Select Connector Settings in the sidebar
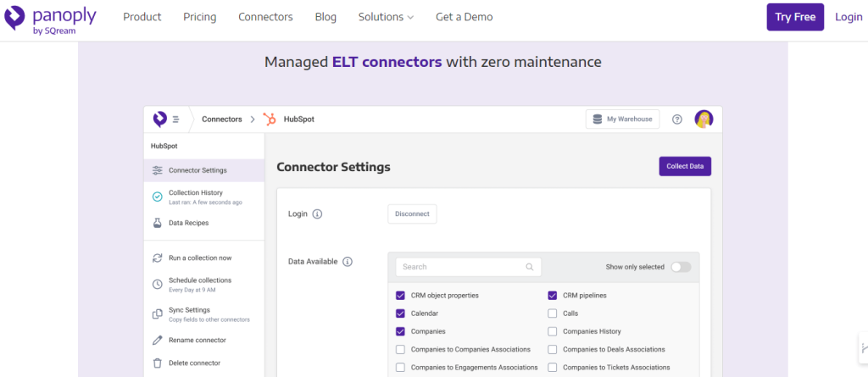868x377 pixels. [203, 170]
